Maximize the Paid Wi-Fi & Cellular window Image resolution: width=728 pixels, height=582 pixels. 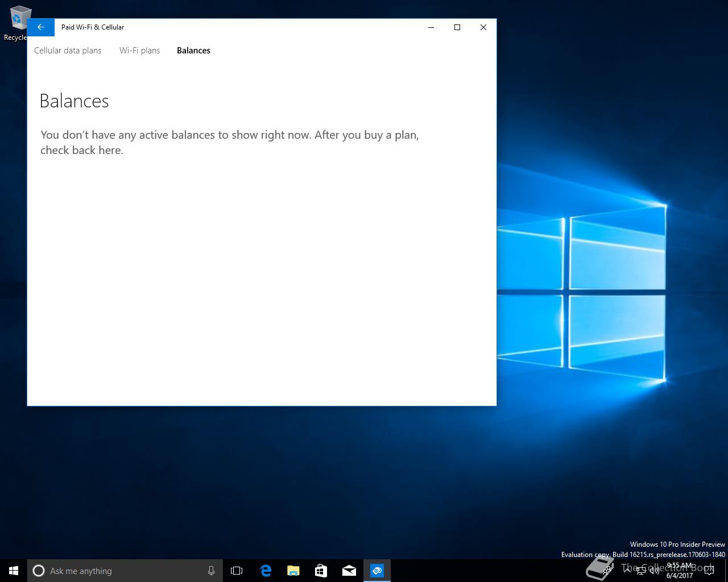tap(457, 27)
